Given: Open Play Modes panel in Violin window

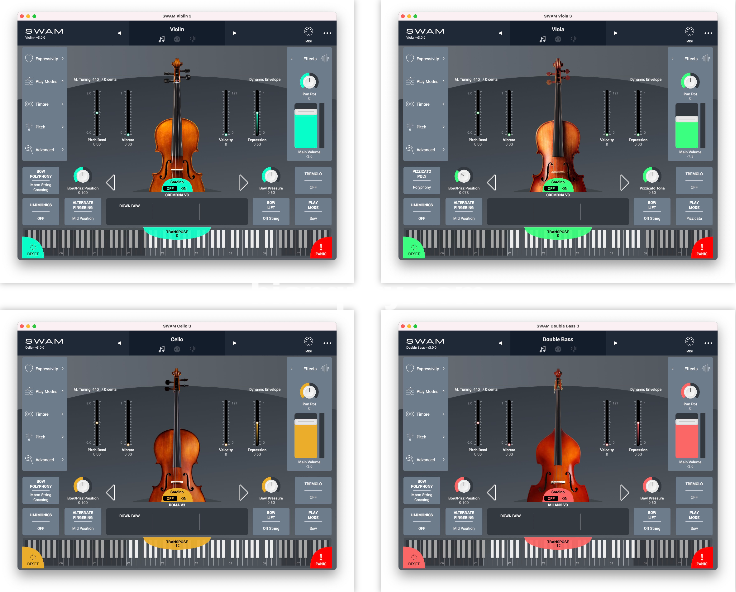Looking at the screenshot, I should tap(44, 81).
